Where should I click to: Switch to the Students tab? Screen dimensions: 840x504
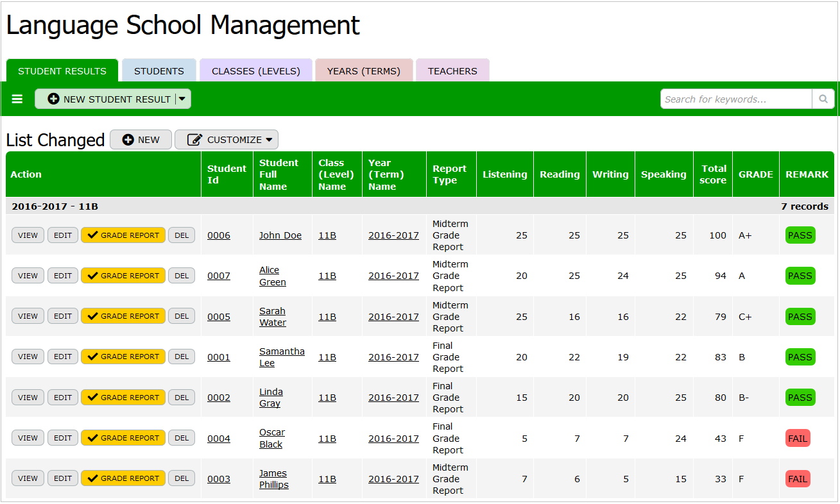pyautogui.click(x=159, y=71)
